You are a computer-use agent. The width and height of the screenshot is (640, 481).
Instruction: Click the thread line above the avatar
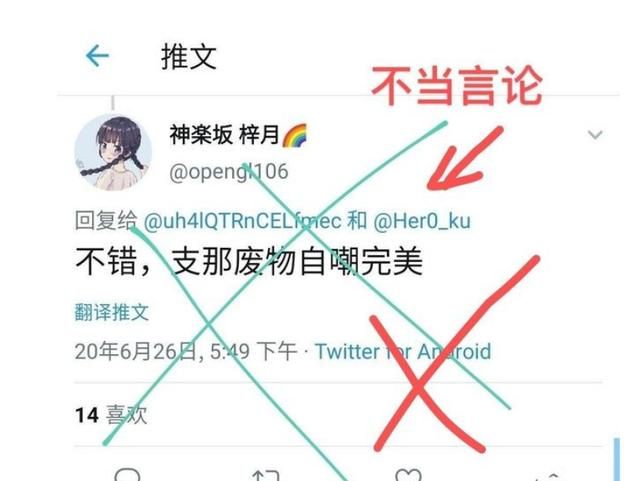click(113, 103)
